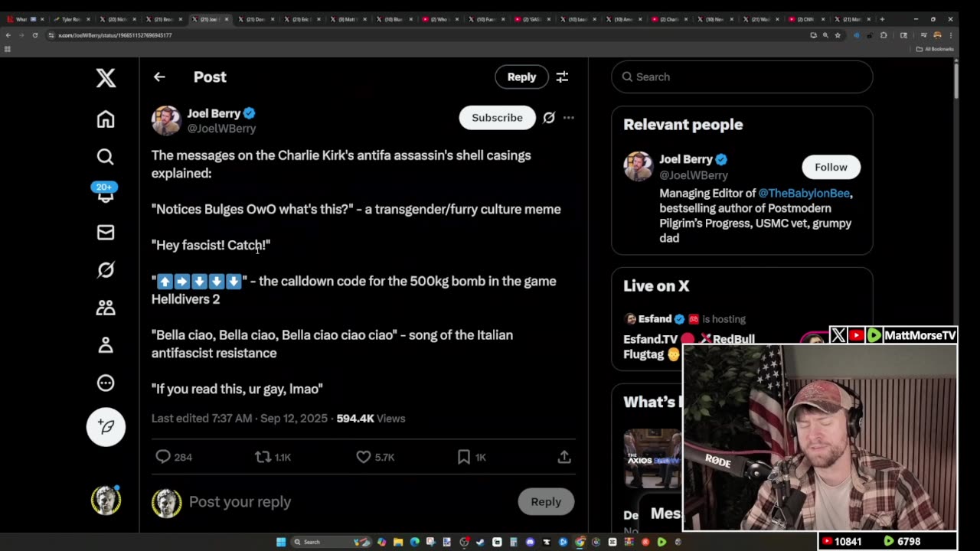The image size is (980, 551).
Task: Open a new browser tab
Action: (x=882, y=19)
